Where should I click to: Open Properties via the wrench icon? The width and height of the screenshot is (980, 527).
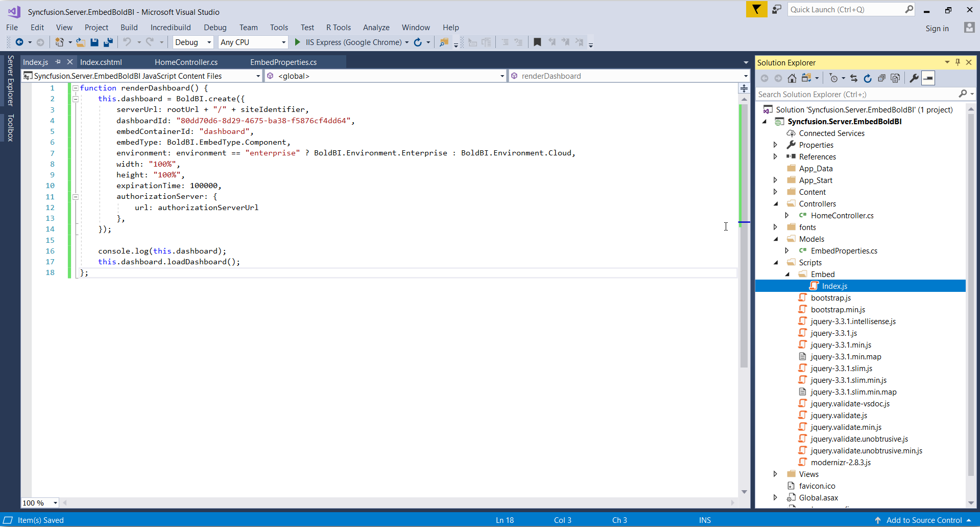click(913, 78)
